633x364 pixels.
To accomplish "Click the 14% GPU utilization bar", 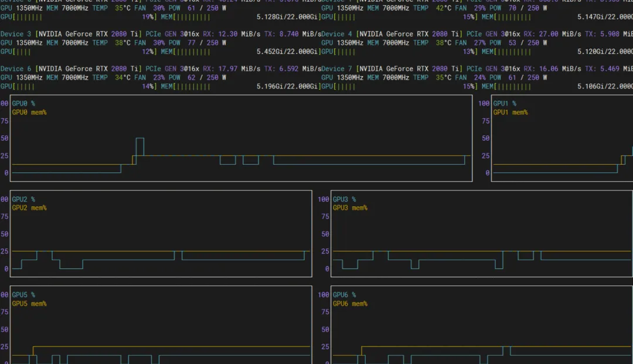I will coord(79,86).
